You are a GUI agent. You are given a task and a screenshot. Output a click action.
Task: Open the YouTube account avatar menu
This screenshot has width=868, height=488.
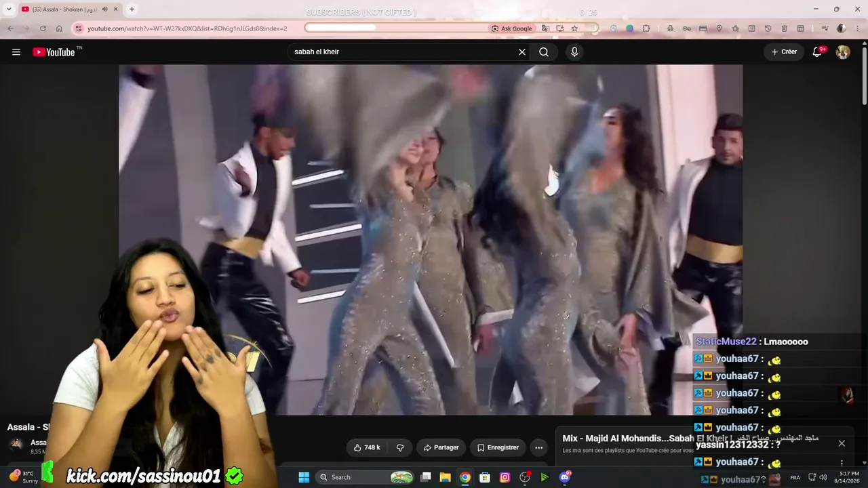click(x=843, y=52)
